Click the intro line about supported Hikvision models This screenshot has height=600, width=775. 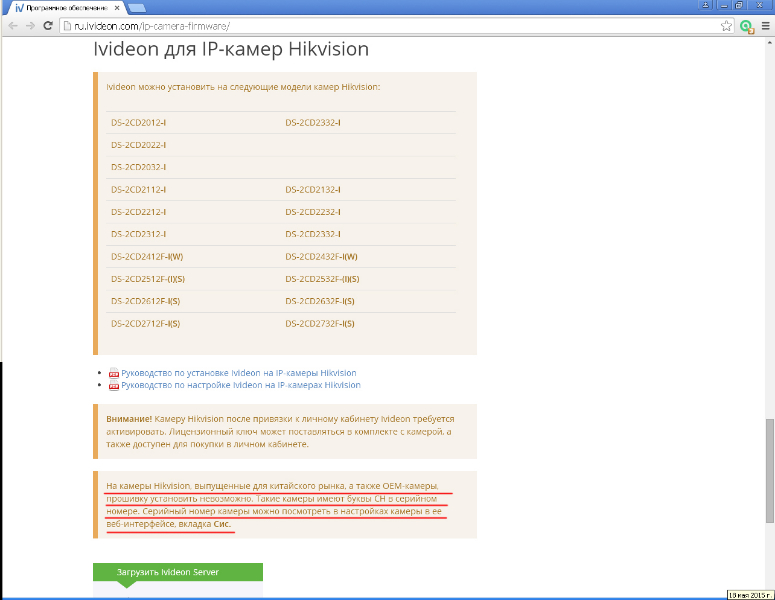(x=243, y=87)
